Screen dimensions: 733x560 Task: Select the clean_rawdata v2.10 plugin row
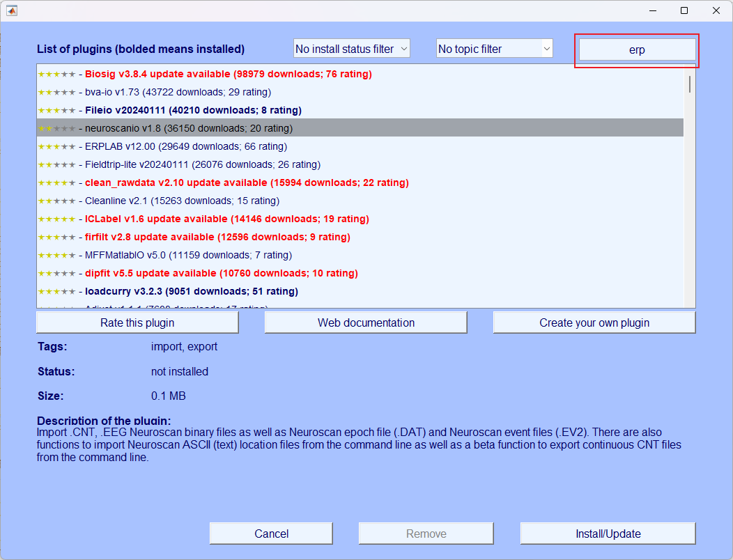point(360,182)
